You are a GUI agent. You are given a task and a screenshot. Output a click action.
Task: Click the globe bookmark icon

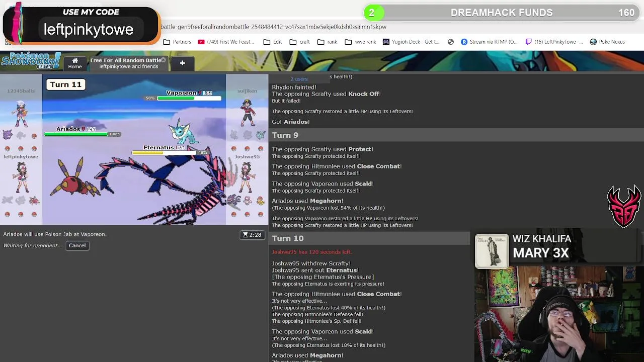click(451, 42)
